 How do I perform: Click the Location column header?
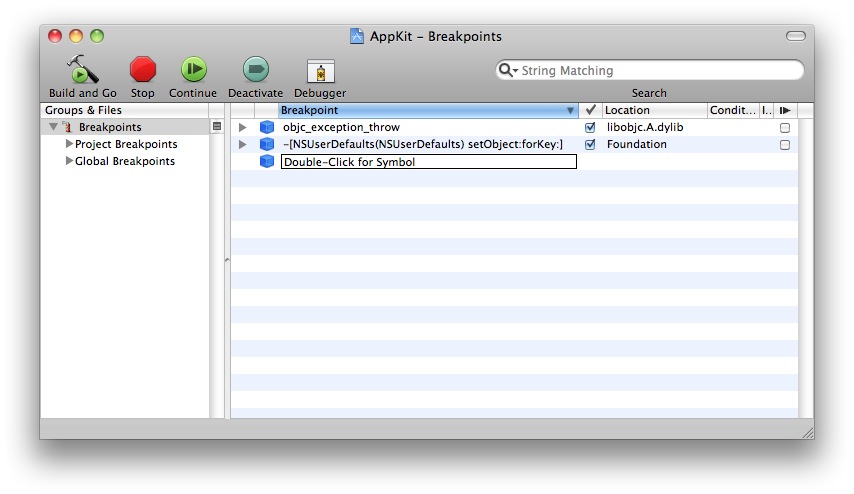coord(655,110)
